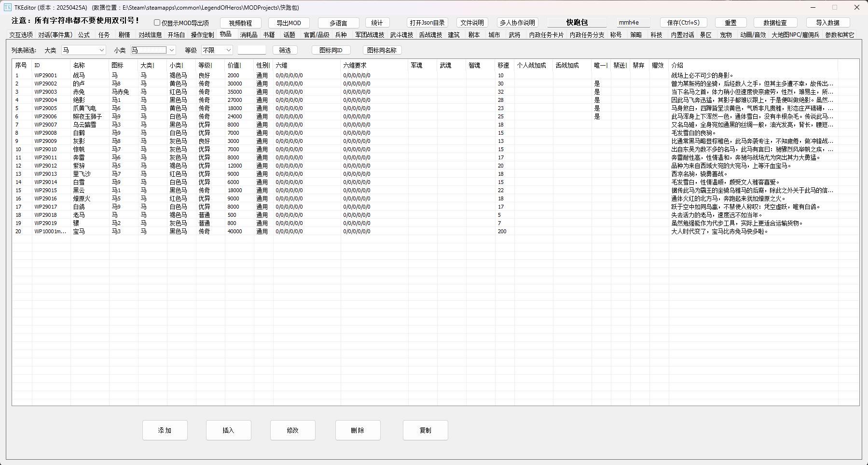Focus the filter text field beside 等级
This screenshot has width=868, height=465.
[251, 50]
